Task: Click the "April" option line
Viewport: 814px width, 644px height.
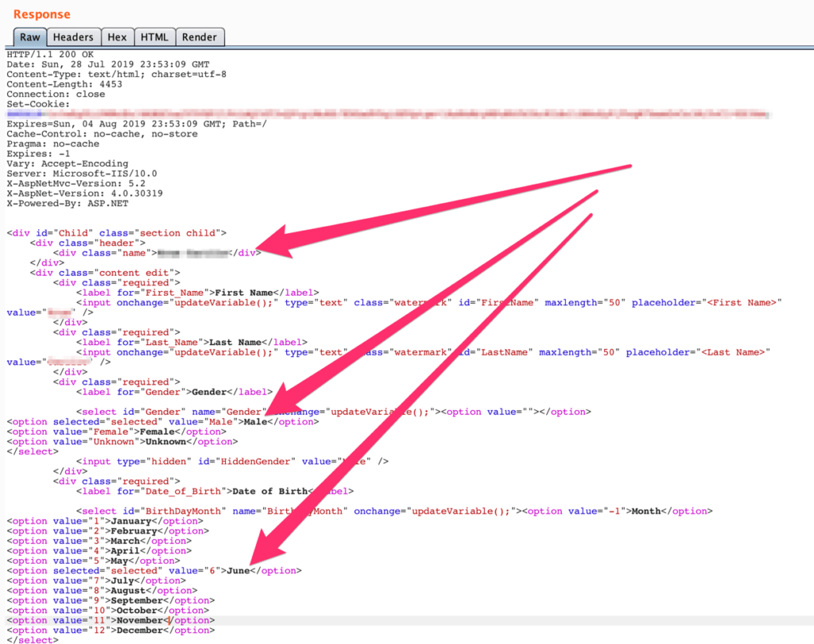Action: (x=99, y=550)
